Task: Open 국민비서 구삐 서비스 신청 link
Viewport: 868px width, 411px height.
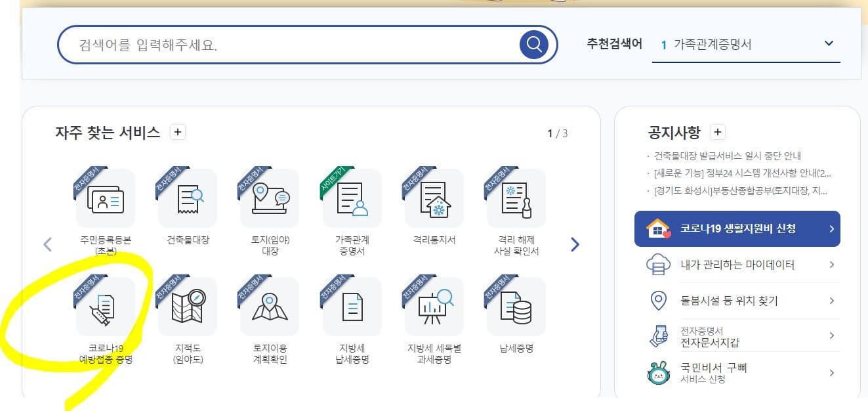Action: pos(714,373)
